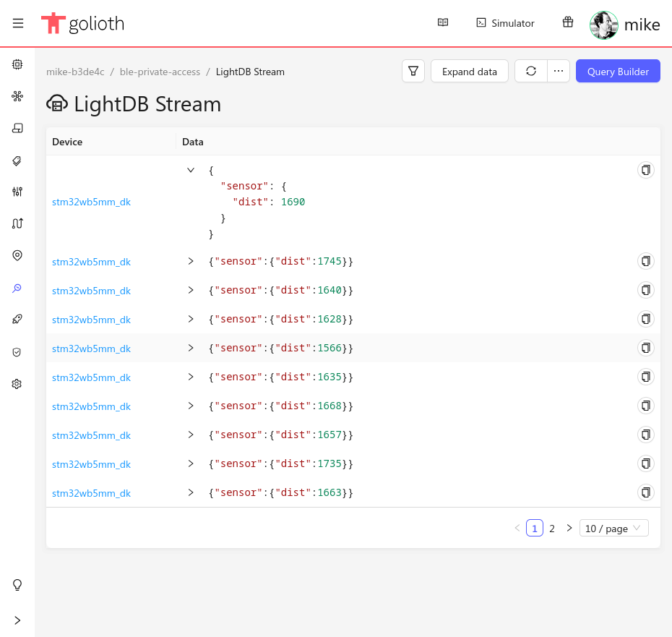Screen dimensions: 672x637
Task: Open the filter funnel icon
Action: click(x=413, y=71)
